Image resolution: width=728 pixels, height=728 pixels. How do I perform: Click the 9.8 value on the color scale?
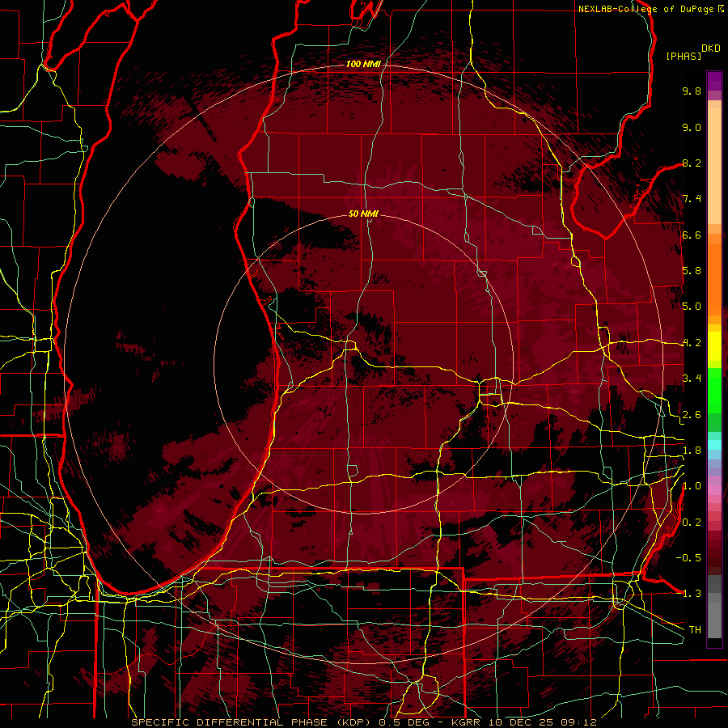click(692, 91)
